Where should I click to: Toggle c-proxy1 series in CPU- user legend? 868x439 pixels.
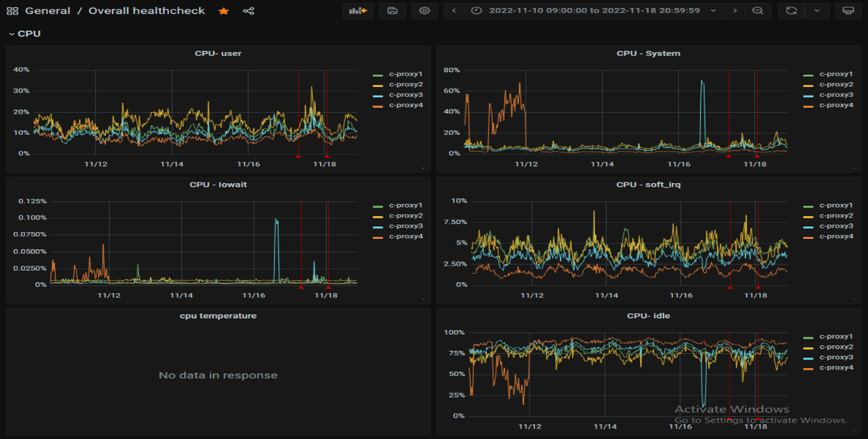tap(406, 74)
